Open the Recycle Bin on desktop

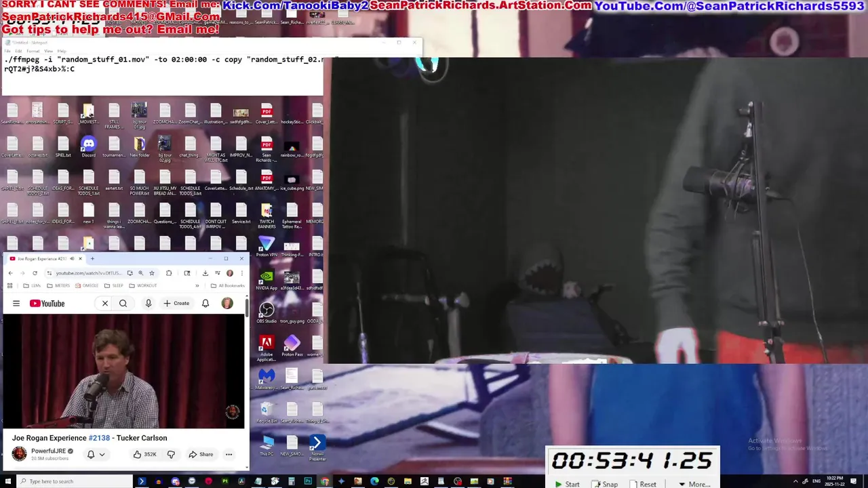[x=267, y=412]
